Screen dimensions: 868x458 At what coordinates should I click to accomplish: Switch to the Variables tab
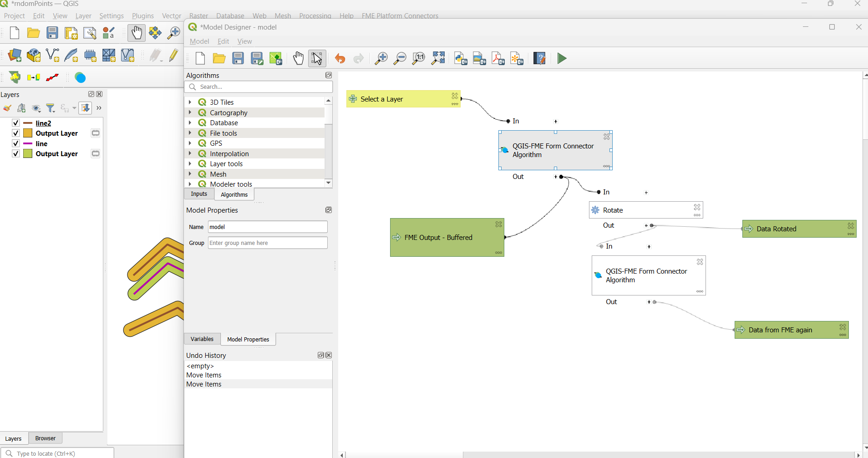pos(202,339)
